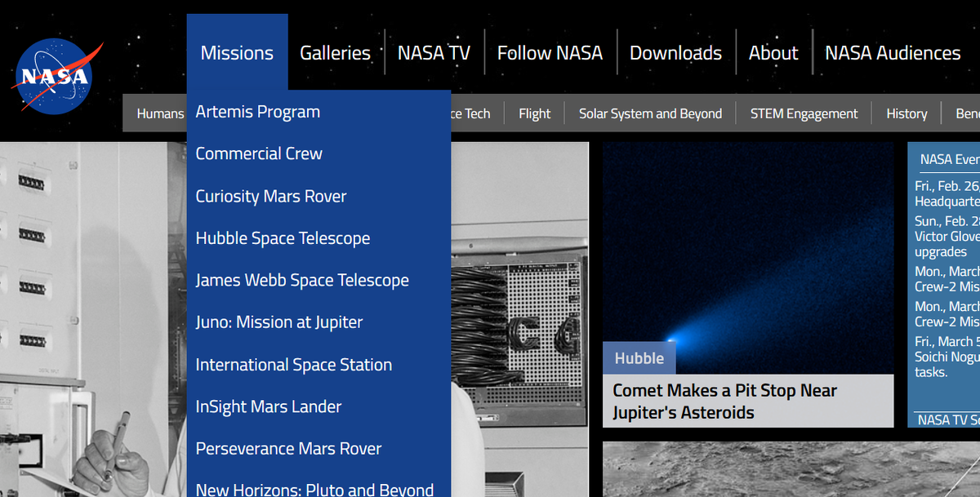980x497 pixels.
Task: Open the Fri., March 5 event entry
Action: pyautogui.click(x=947, y=357)
